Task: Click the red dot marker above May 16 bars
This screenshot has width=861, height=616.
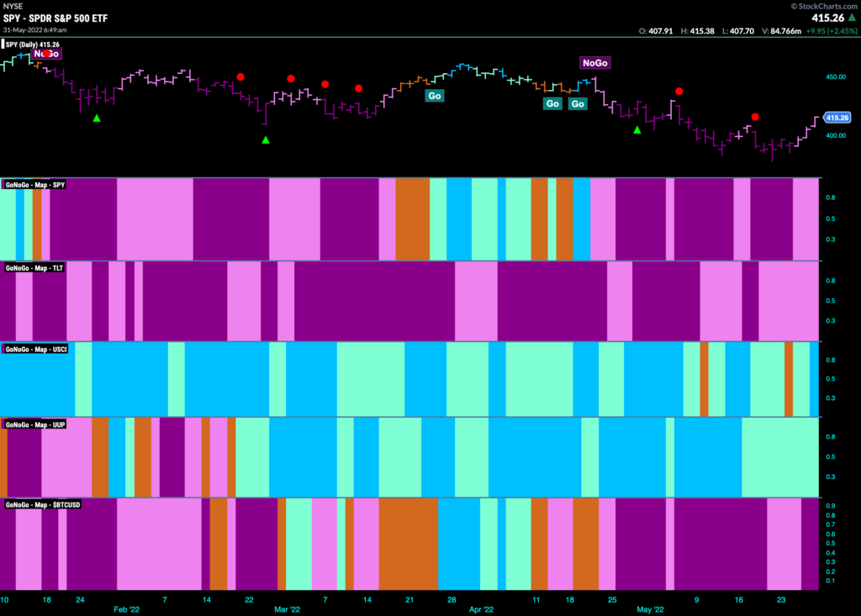Action: pyautogui.click(x=755, y=117)
